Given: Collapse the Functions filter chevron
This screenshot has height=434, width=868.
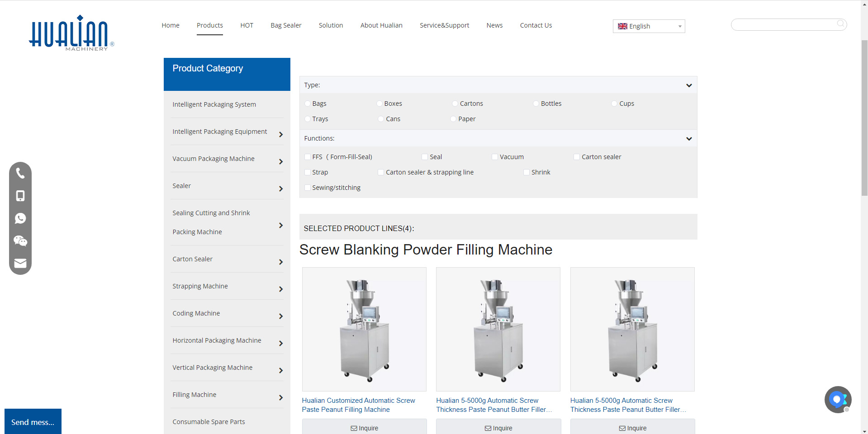Looking at the screenshot, I should (689, 139).
